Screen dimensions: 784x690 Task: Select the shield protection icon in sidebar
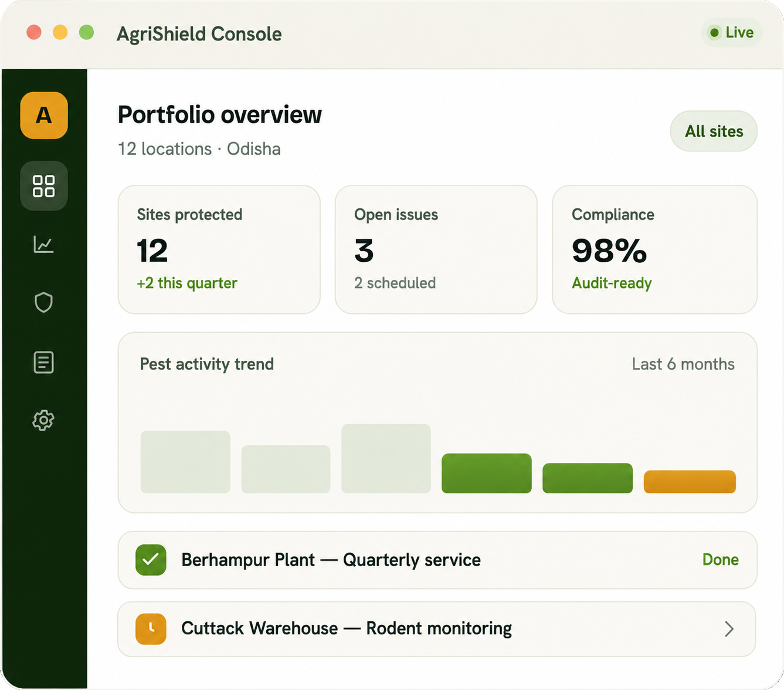pos(44,303)
